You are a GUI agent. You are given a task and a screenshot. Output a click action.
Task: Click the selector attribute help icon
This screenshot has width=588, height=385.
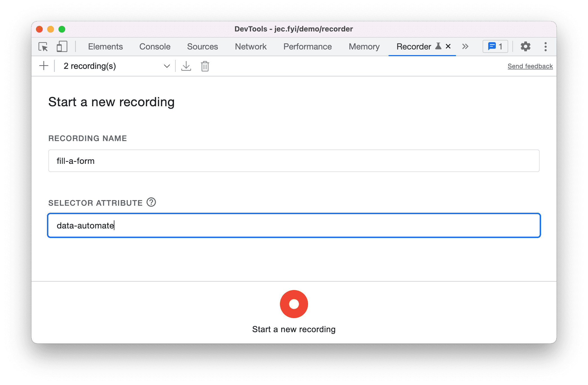[152, 202]
